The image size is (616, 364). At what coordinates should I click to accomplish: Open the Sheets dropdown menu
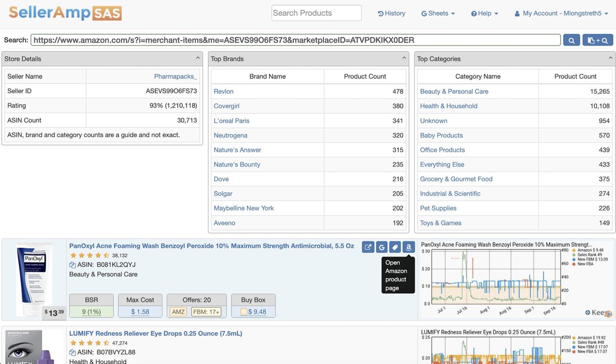point(438,13)
